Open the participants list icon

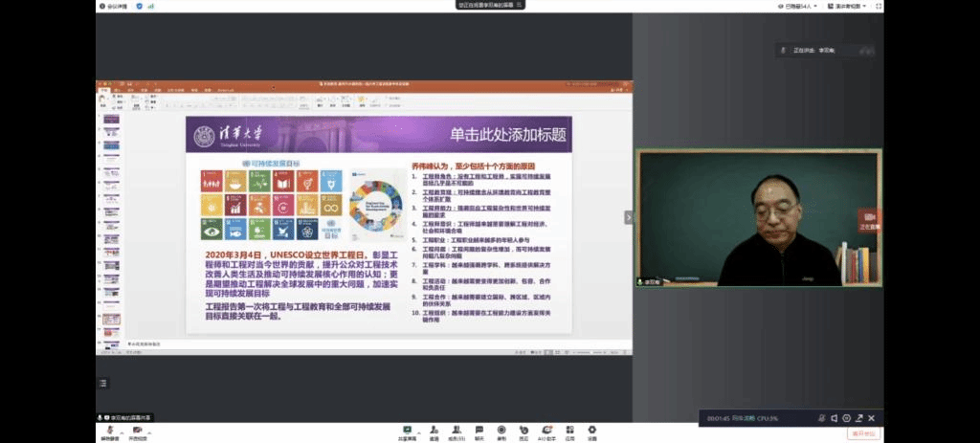(457, 431)
